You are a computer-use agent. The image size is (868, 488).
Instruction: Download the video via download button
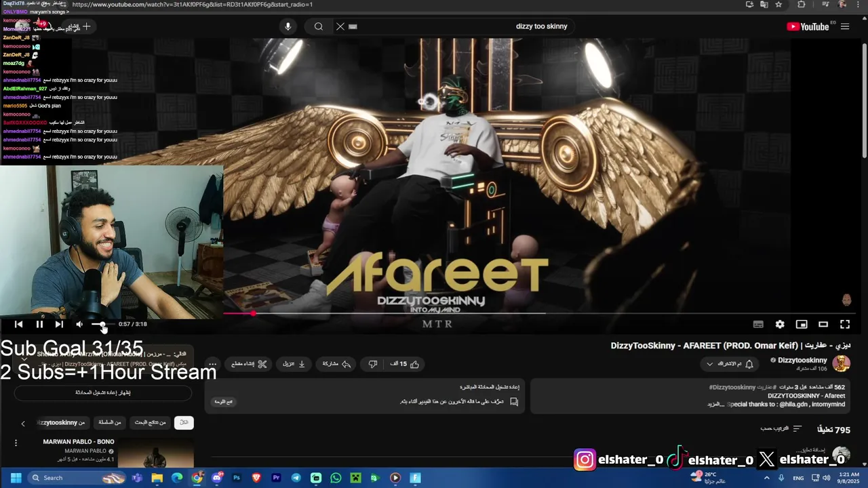[294, 364]
